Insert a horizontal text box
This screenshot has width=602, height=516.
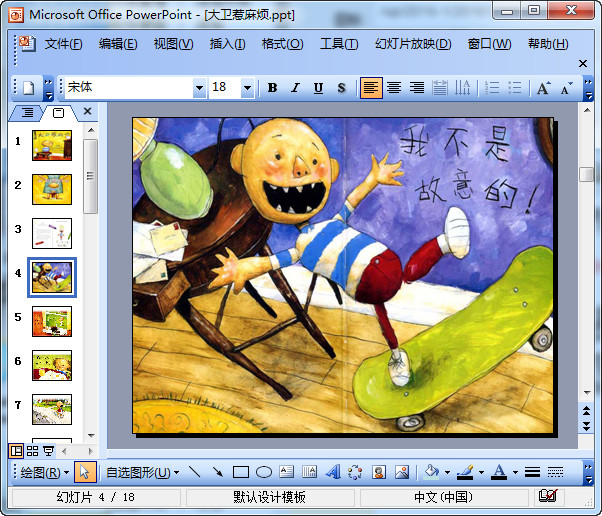(286, 472)
